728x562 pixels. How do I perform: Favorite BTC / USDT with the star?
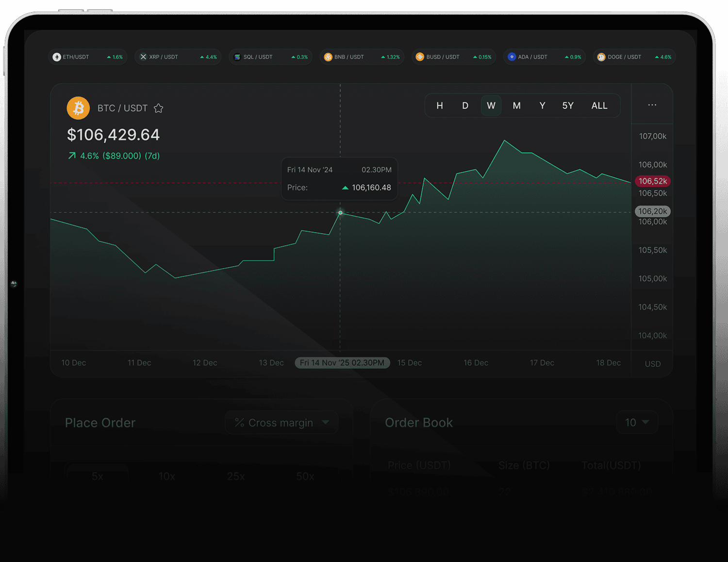[x=158, y=108]
